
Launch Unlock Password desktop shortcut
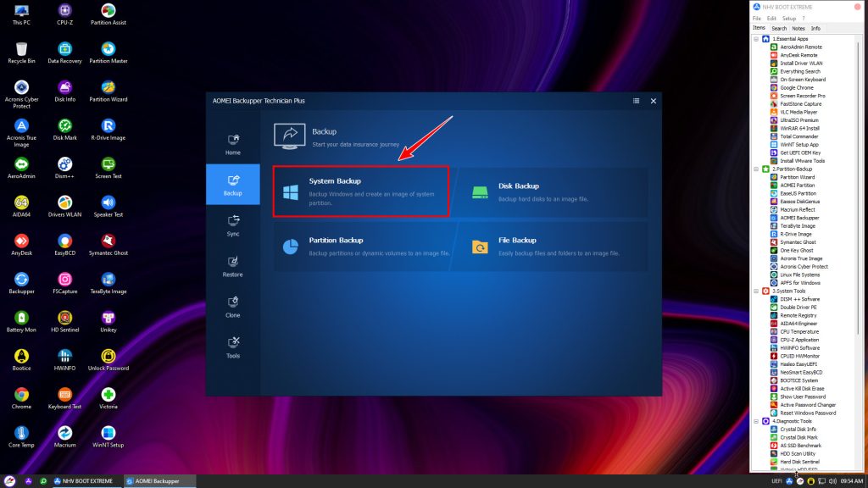click(108, 360)
